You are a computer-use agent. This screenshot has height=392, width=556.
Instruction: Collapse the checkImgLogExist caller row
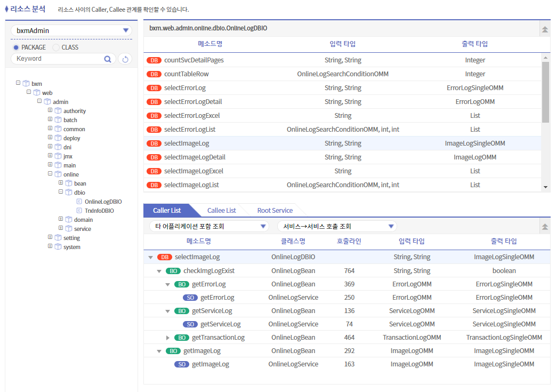[159, 271]
